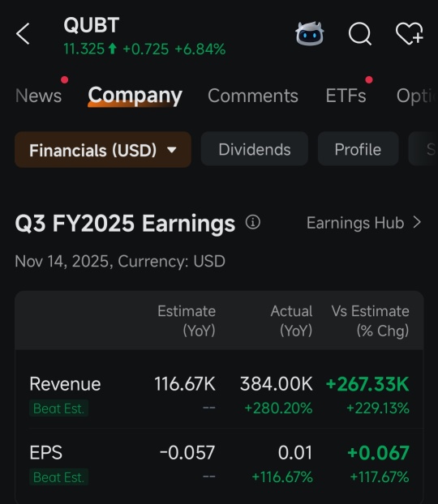Tap the Revenue Beat Est. badge
Screen dimensions: 438x504
58,408
